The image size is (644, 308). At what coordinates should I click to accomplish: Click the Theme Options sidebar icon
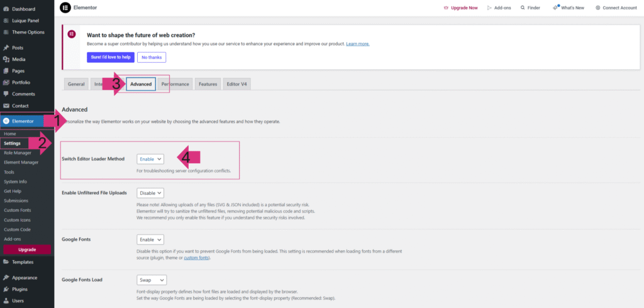(6, 32)
